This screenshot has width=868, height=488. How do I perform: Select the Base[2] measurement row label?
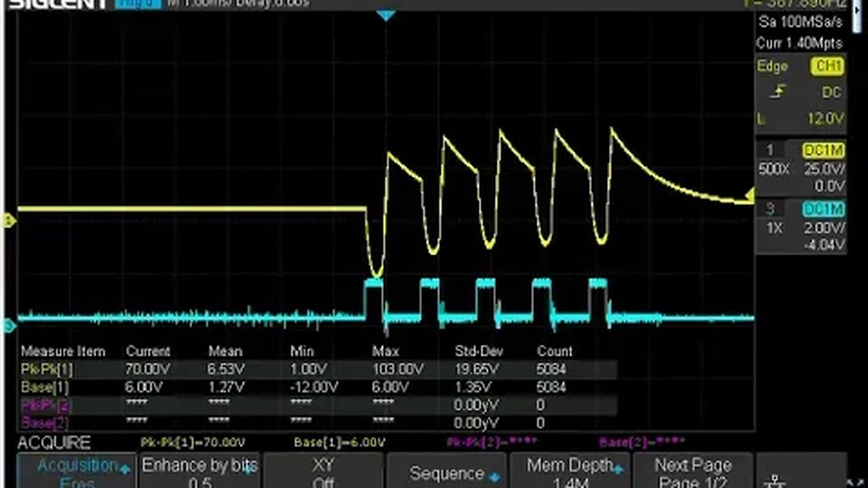[x=45, y=423]
